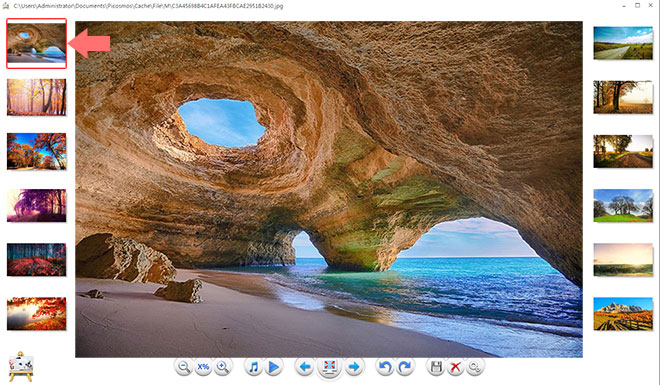Start the slideshow with the play button
The height and width of the screenshot is (385, 660).
pos(274,367)
